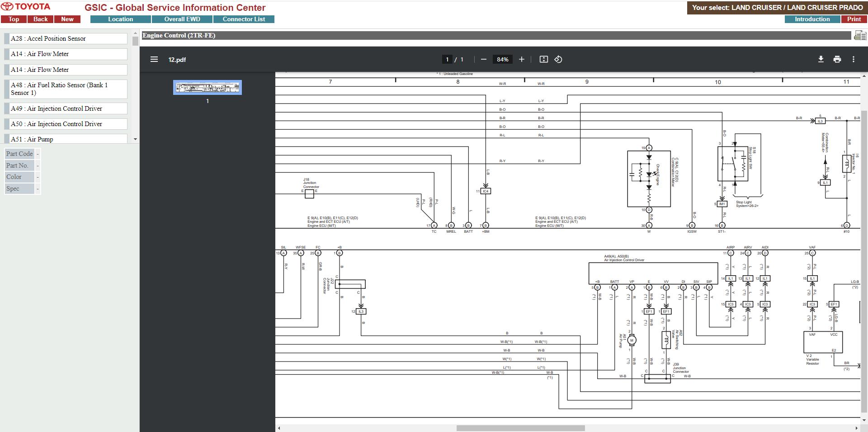Select the first A14 : Air Flow Meter entry
This screenshot has height=432, width=868.
[66, 54]
